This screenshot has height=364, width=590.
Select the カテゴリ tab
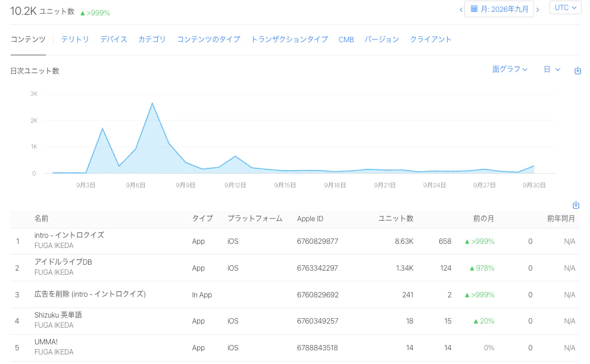point(152,39)
